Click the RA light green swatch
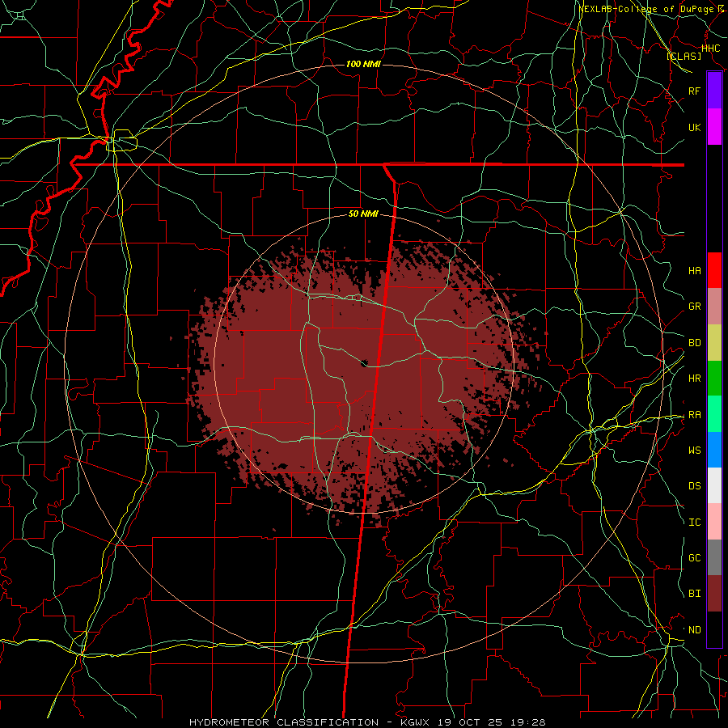 [714, 414]
